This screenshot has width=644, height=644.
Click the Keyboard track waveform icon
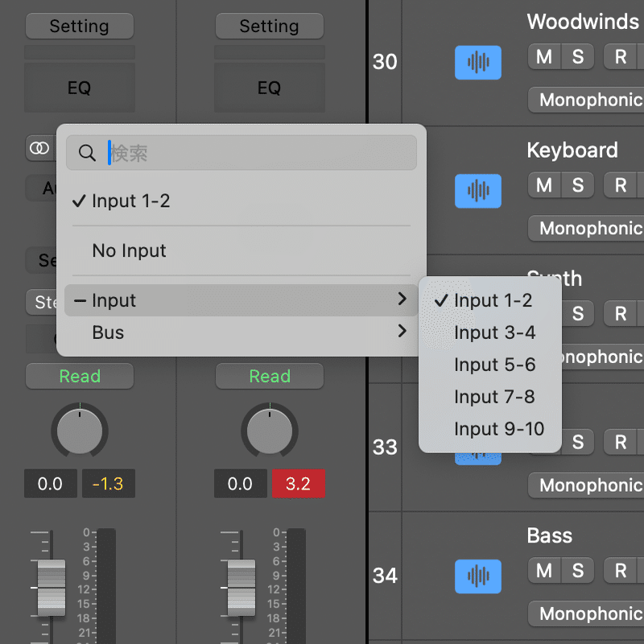[x=477, y=191]
